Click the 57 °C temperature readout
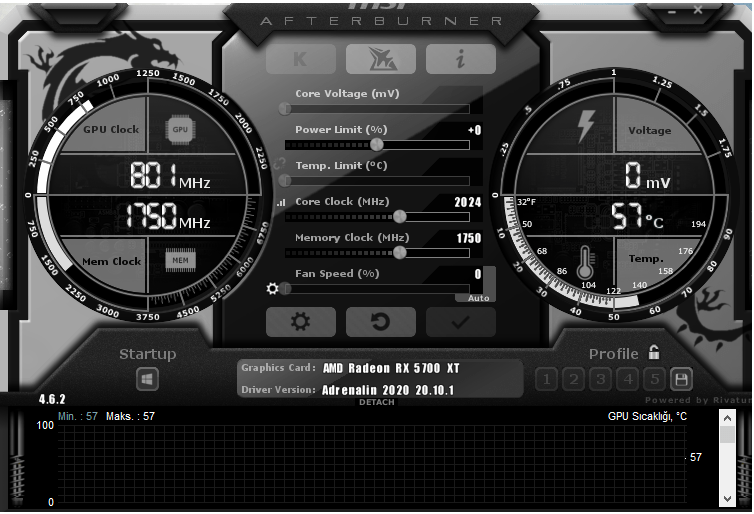The height and width of the screenshot is (514, 754). pyautogui.click(x=637, y=216)
